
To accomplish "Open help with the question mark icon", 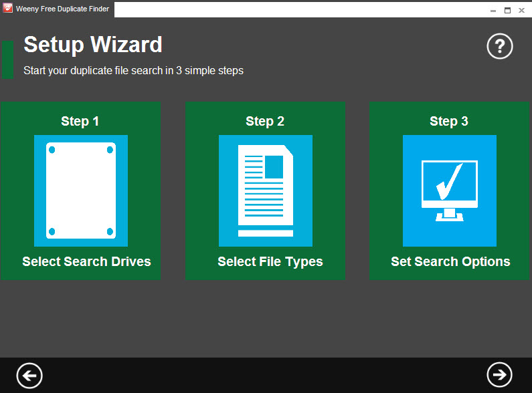I will (x=499, y=46).
